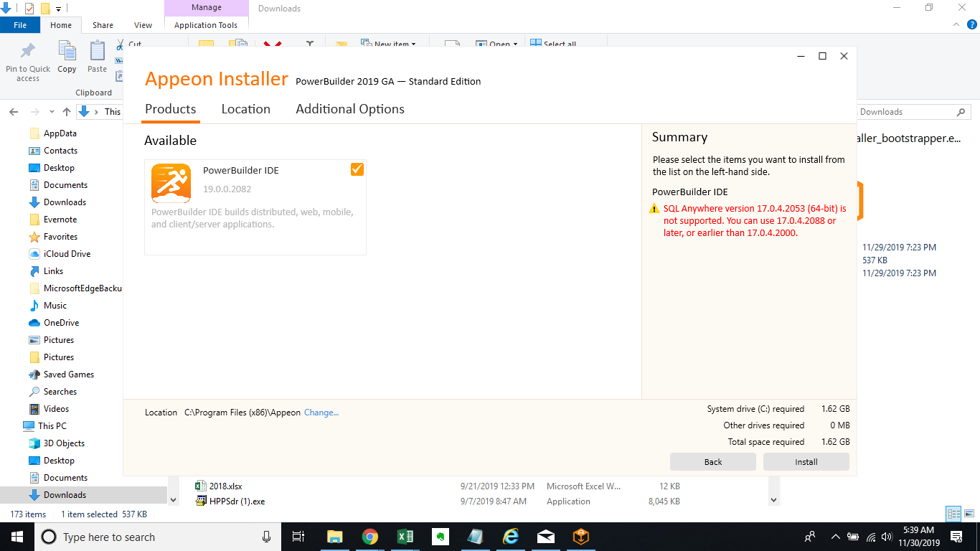980x551 pixels.
Task: Open Internet Explorer from the taskbar
Action: point(510,537)
